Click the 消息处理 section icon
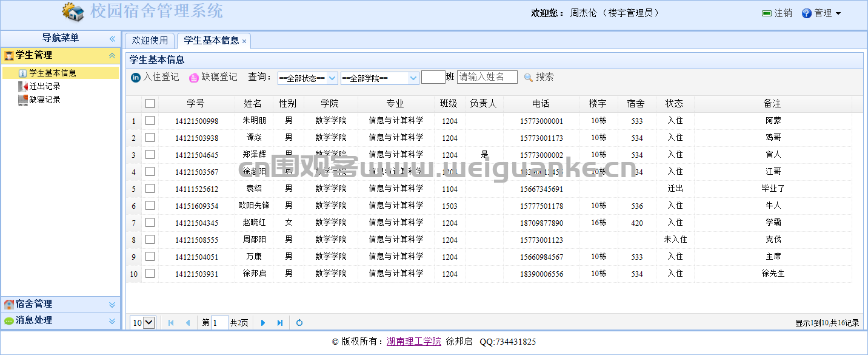Image resolution: width=868 pixels, height=355 pixels. click(x=8, y=320)
